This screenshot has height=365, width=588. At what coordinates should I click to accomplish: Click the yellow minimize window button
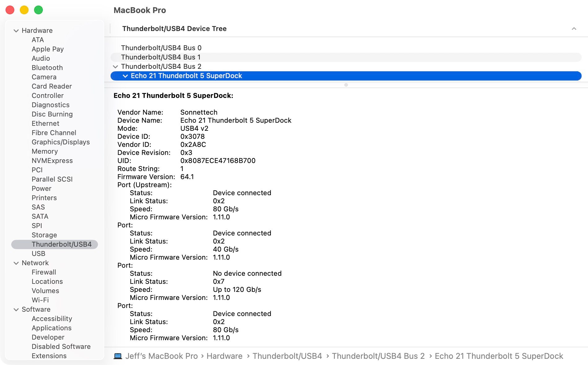(24, 10)
